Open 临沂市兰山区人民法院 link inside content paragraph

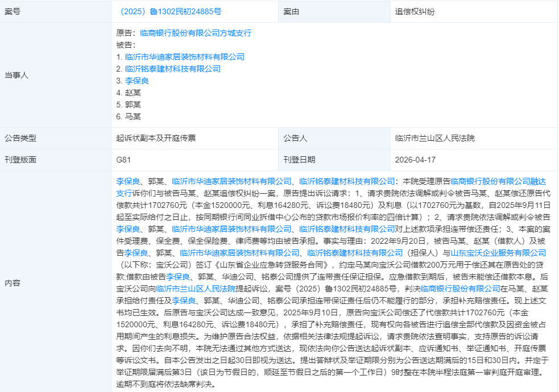(196, 289)
